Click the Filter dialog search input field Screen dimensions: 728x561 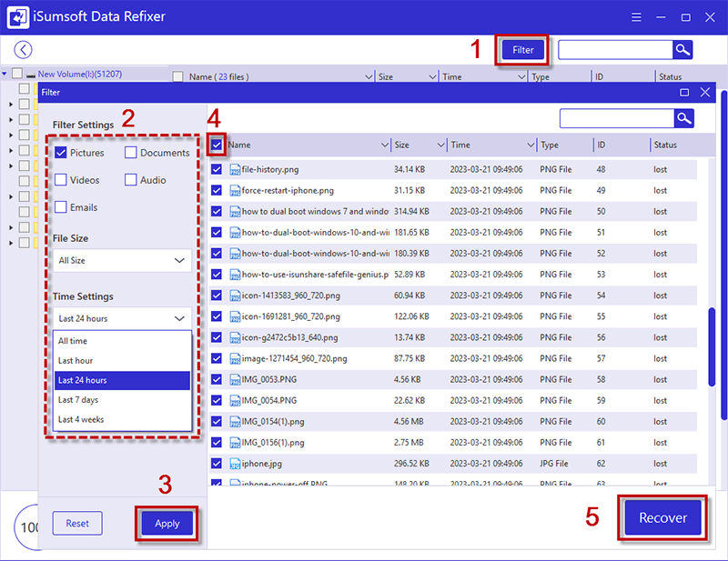[x=617, y=118]
